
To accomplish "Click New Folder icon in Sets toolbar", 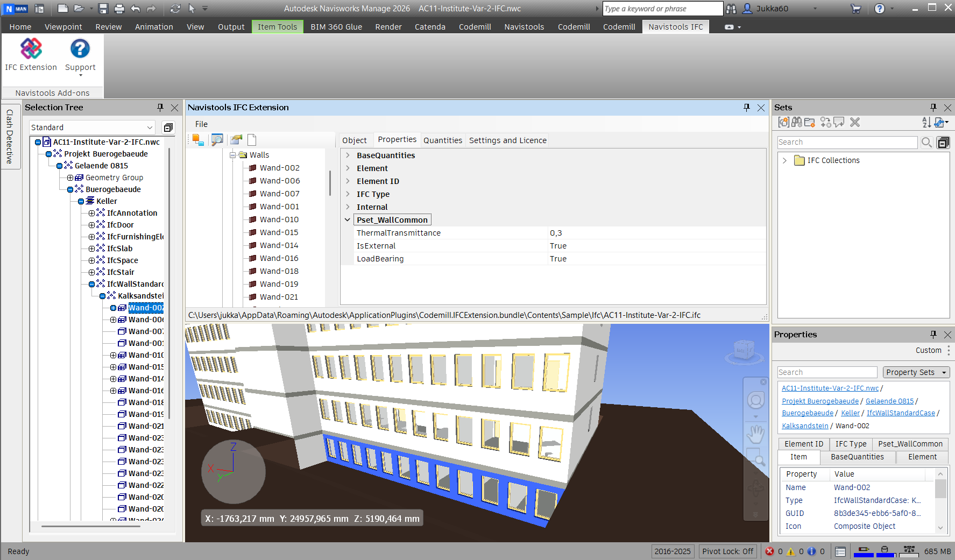I will click(x=810, y=123).
